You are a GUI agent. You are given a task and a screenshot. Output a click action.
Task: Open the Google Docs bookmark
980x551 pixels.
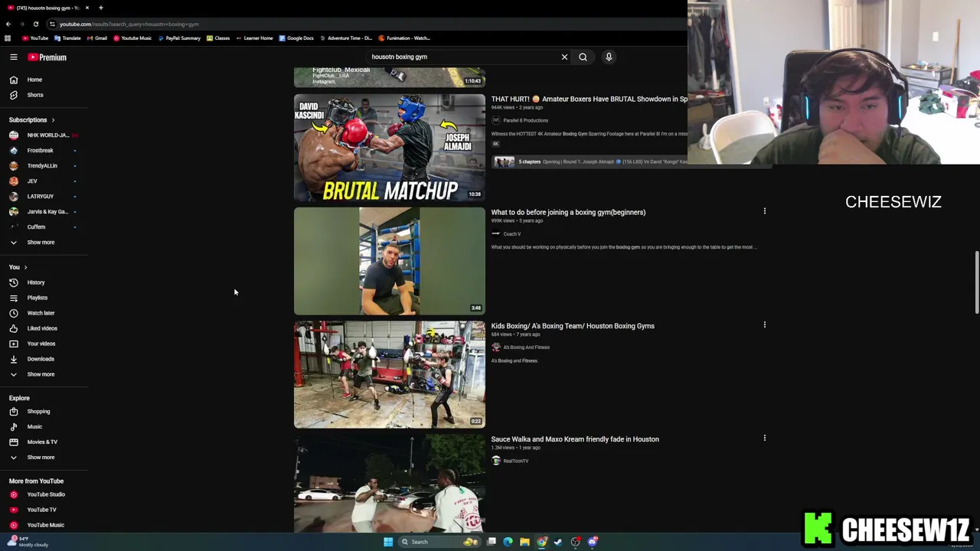[296, 38]
